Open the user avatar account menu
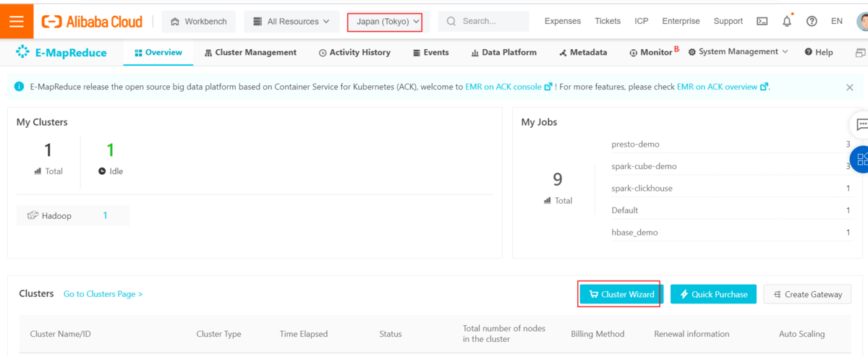868x357 pixels. pos(862,22)
